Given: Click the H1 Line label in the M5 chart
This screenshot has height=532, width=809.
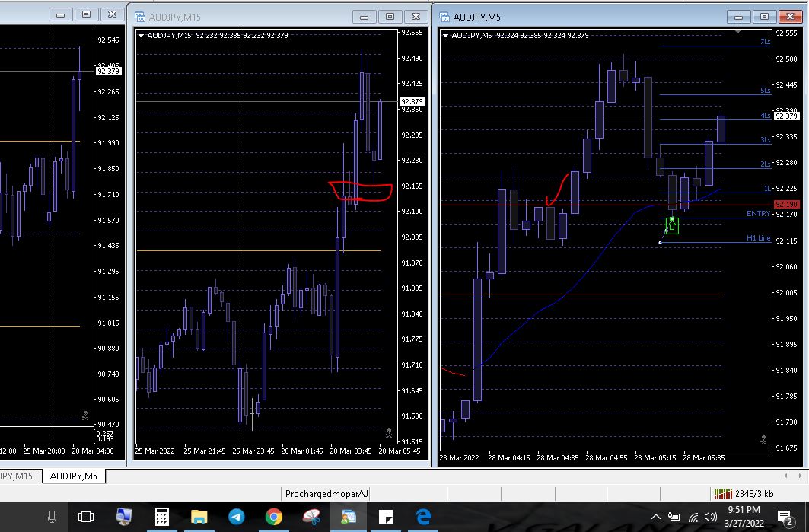Looking at the screenshot, I should [758, 238].
